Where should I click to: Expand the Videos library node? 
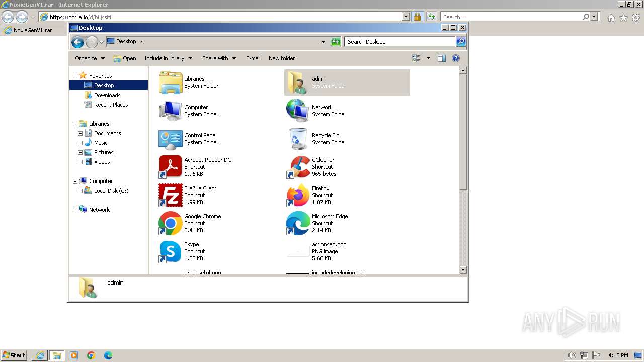80,162
